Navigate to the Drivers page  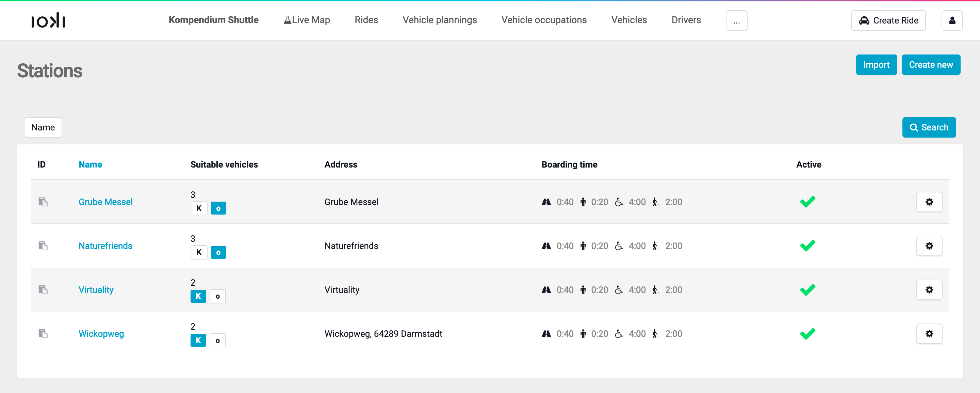(686, 20)
